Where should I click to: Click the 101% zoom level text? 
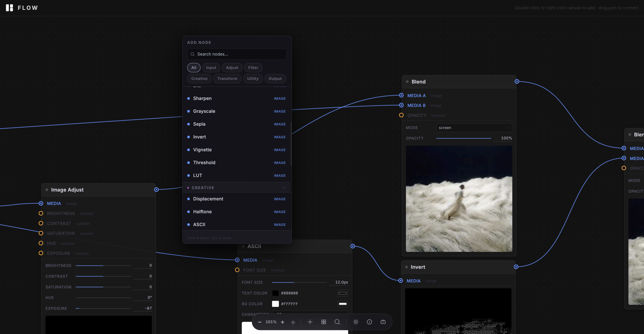click(271, 322)
